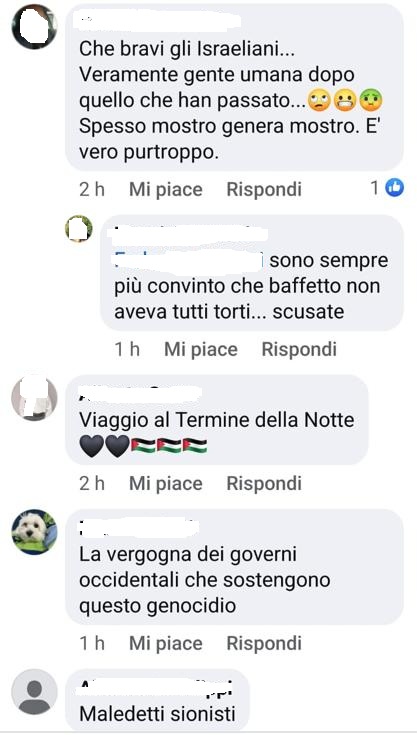This screenshot has width=417, height=735.
Task: Open the first commenter's dark round profile picture
Action: pyautogui.click(x=34, y=27)
